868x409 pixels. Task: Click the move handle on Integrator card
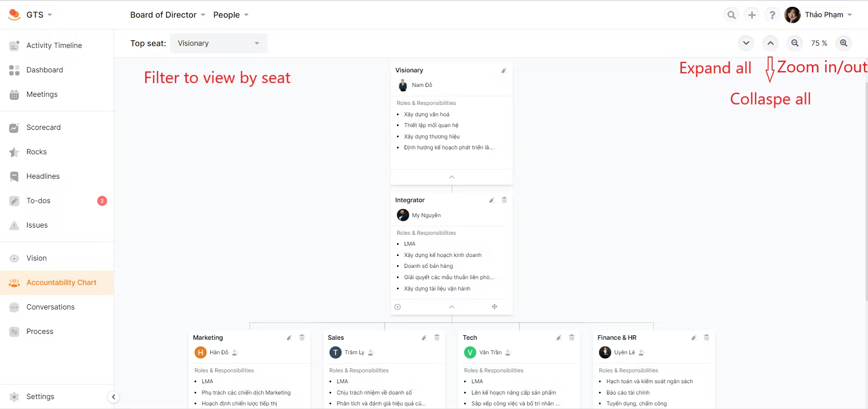point(495,307)
